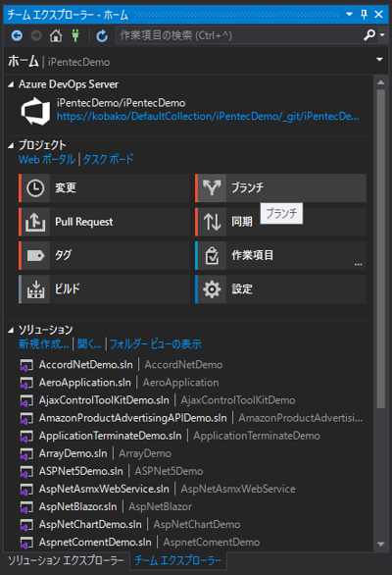Open the 作業項目 tile

click(280, 255)
